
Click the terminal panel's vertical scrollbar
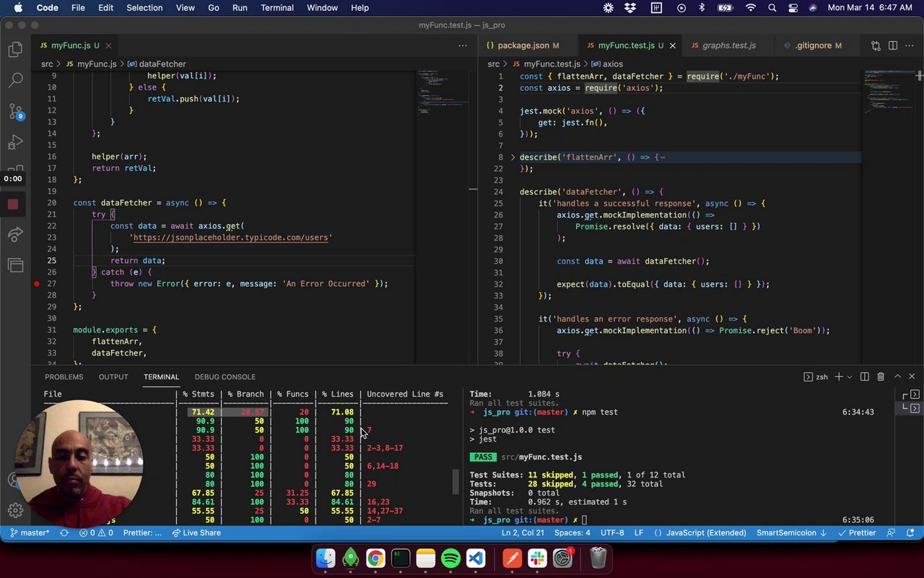[x=455, y=482]
